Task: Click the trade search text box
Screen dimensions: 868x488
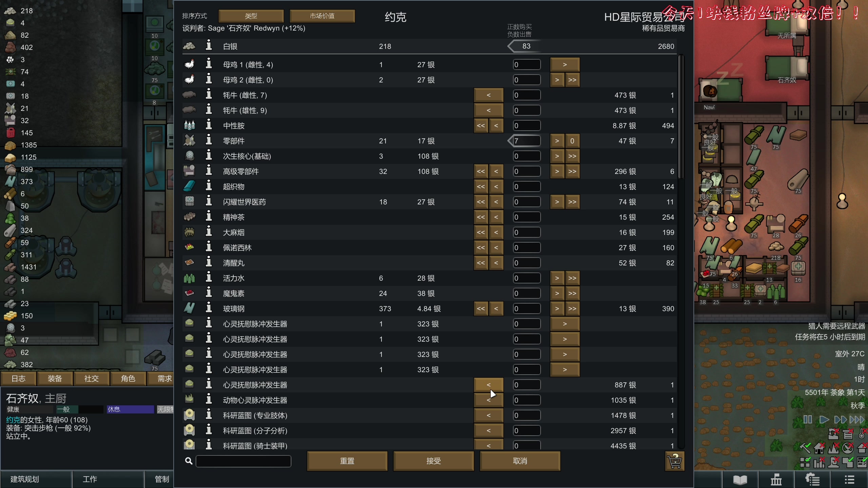Action: click(243, 461)
